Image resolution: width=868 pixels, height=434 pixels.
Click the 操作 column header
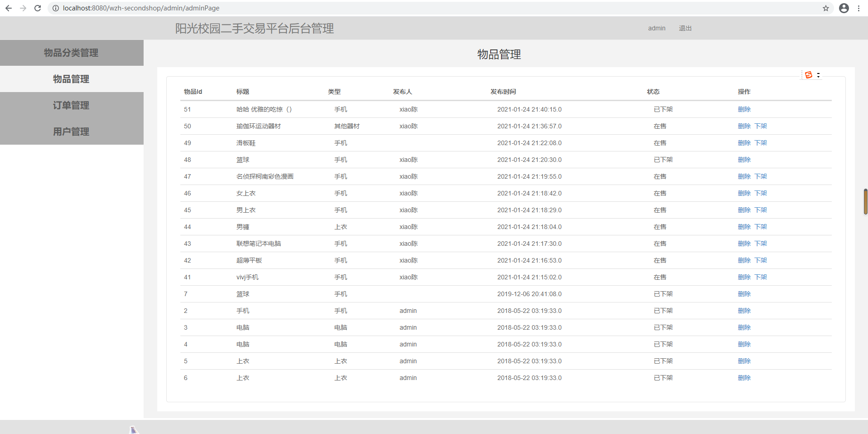click(744, 92)
